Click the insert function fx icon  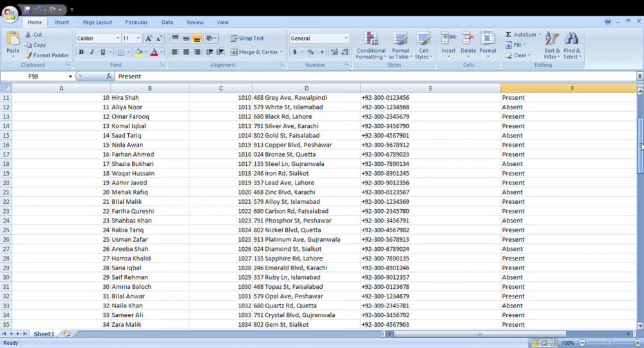pyautogui.click(x=109, y=77)
